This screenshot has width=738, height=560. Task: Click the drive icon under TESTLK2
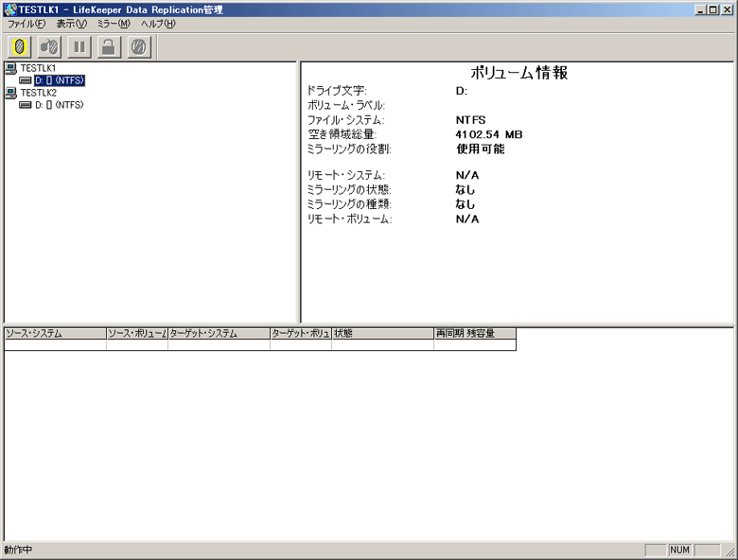[26, 105]
